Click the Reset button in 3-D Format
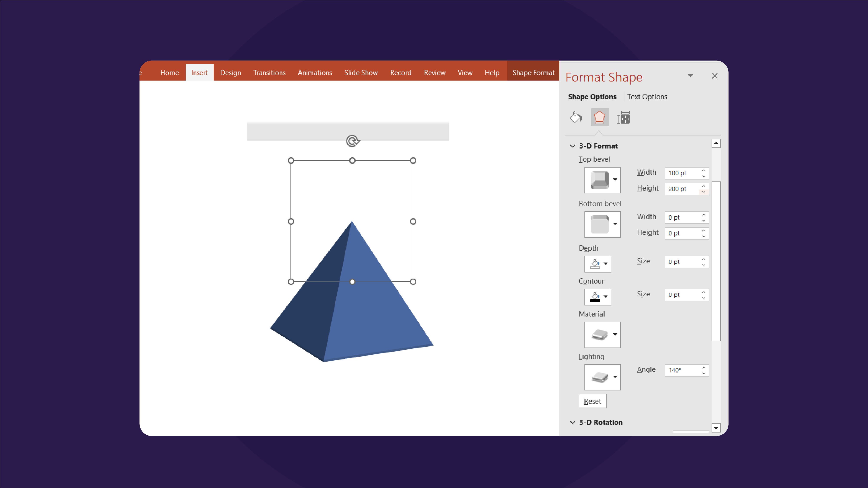Screen dimensions: 868x488 click(592, 400)
